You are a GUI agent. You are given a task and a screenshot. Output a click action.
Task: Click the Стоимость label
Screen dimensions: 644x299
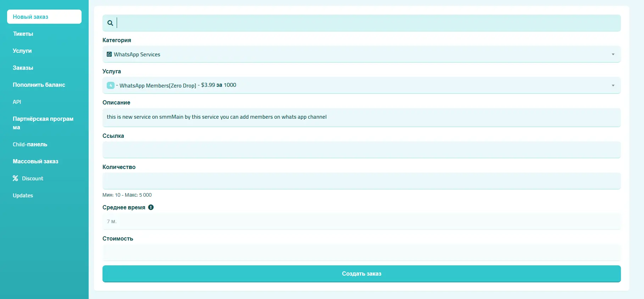[118, 238]
